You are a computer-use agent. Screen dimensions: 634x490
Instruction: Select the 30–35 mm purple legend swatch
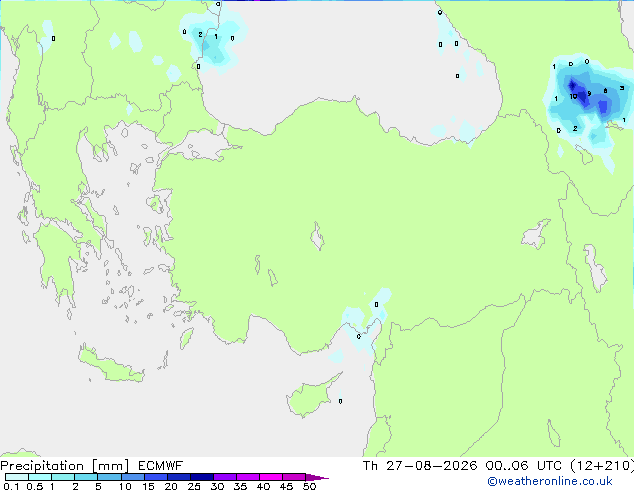pos(225,477)
